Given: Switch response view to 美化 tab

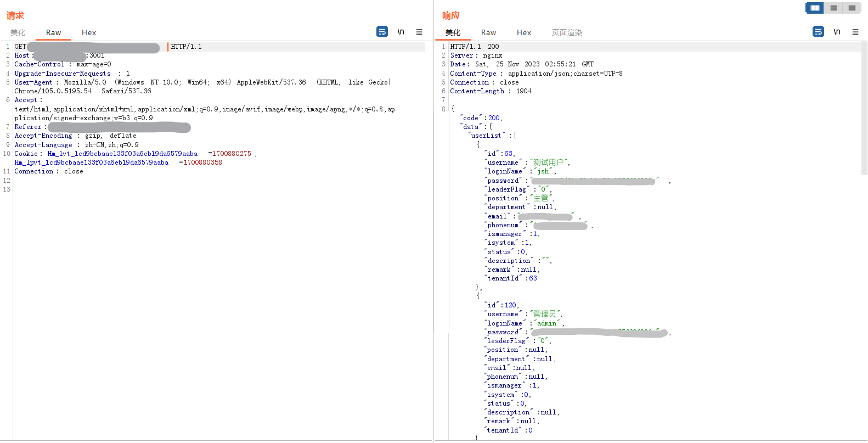Looking at the screenshot, I should click(x=453, y=32).
